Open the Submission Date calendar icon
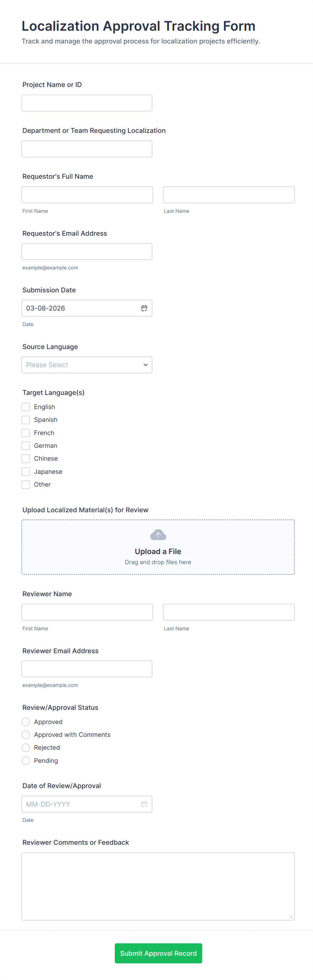313x980 pixels. (144, 308)
